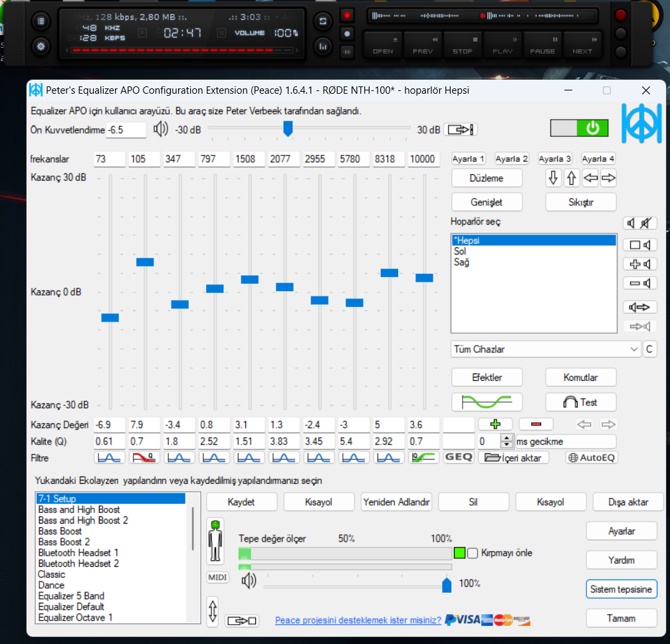Minimize Peace with Sistem tepsisine

pyautogui.click(x=621, y=589)
